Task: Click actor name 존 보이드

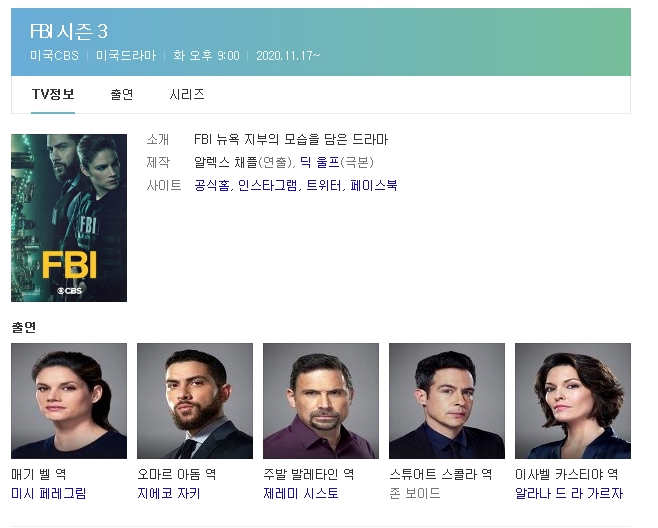Action: coord(415,493)
